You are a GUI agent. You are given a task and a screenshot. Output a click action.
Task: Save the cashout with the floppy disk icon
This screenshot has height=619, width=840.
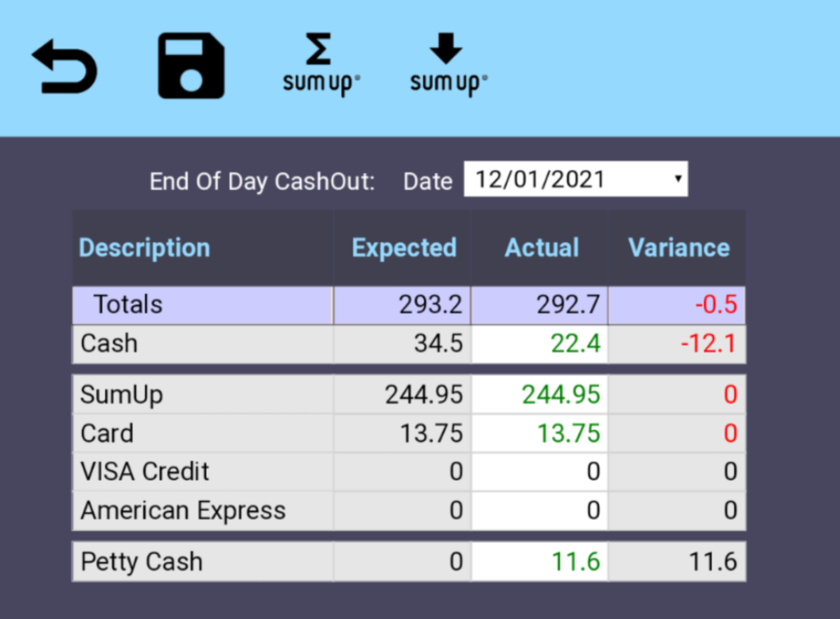click(191, 66)
